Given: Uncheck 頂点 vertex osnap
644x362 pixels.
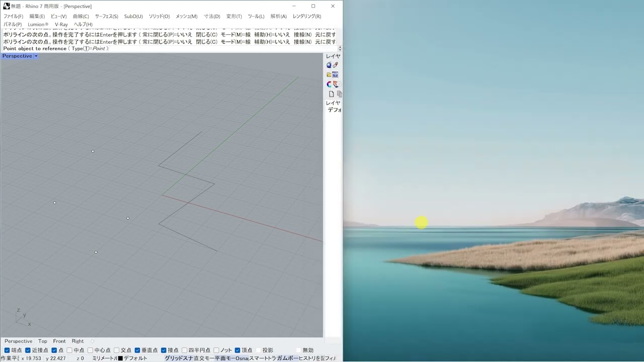Looking at the screenshot, I should (x=237, y=350).
